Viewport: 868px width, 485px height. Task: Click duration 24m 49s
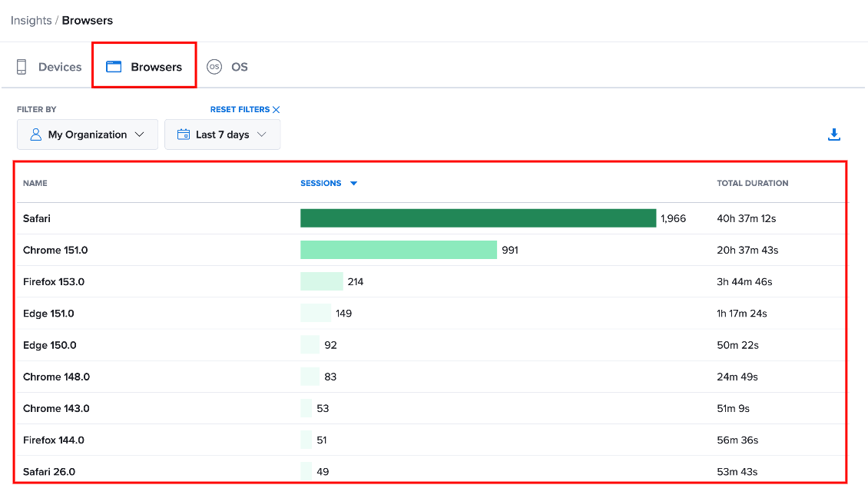pyautogui.click(x=737, y=377)
